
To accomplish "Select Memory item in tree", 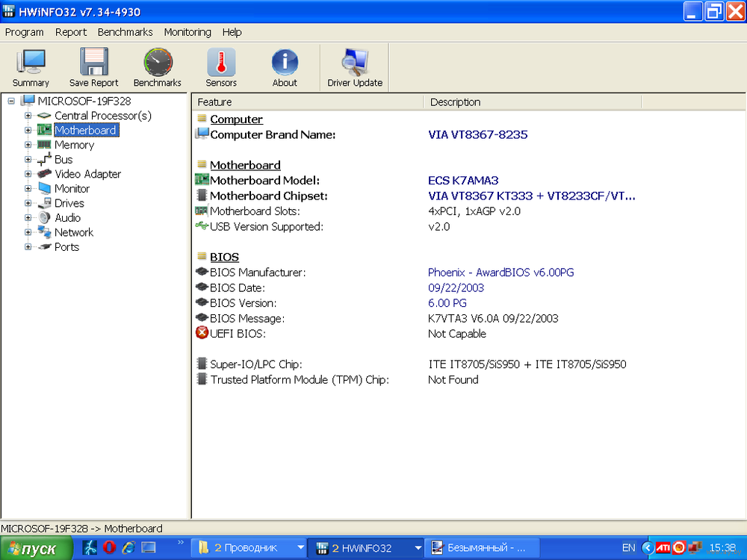I will (74, 145).
